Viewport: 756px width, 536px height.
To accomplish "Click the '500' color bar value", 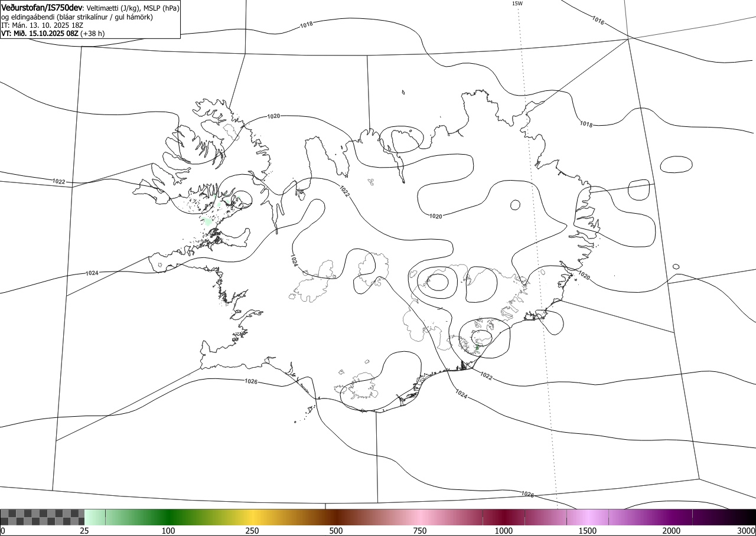I will pos(336,531).
